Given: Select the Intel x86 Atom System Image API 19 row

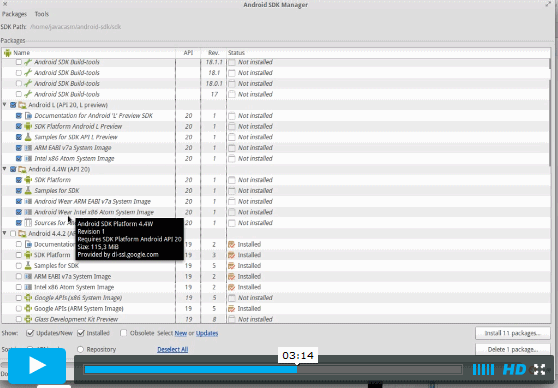Looking at the screenshot, I should (x=276, y=287).
